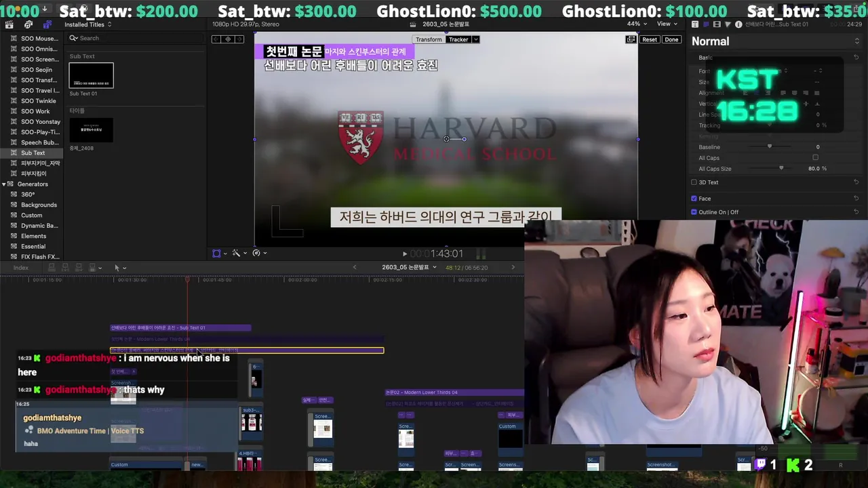
Task: Reset the Outline On | Off section
Action: (x=856, y=212)
